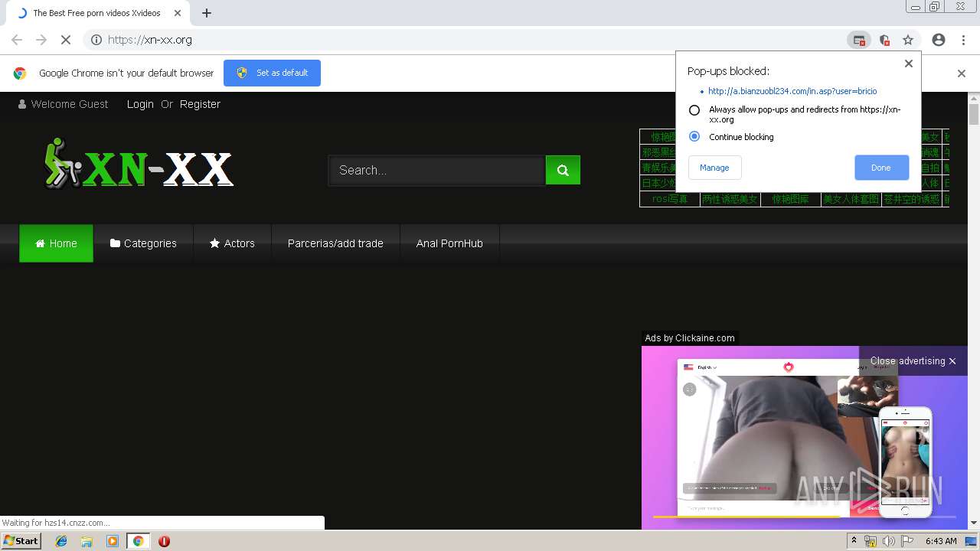The height and width of the screenshot is (551, 980).
Task: Focus the Search input field
Action: click(x=437, y=170)
